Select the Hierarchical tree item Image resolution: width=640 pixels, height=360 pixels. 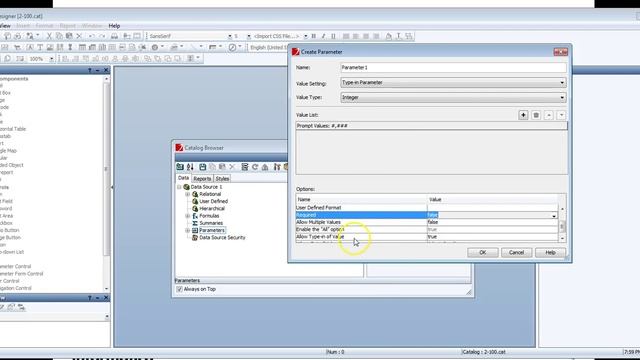212,209
